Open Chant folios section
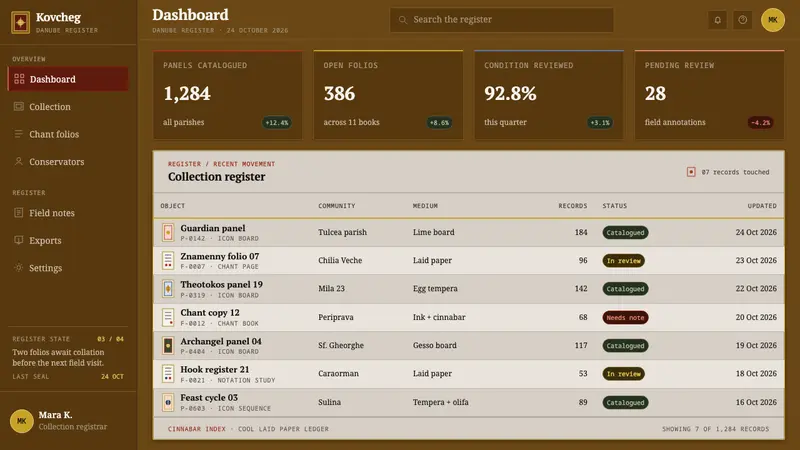Viewport: 800px width, 450px height. [68, 134]
